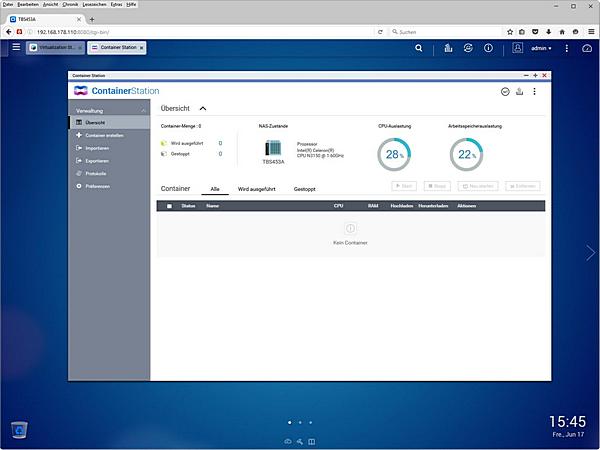This screenshot has height=450, width=600.
Task: Switch to the Gestoppt tab
Action: (x=305, y=189)
